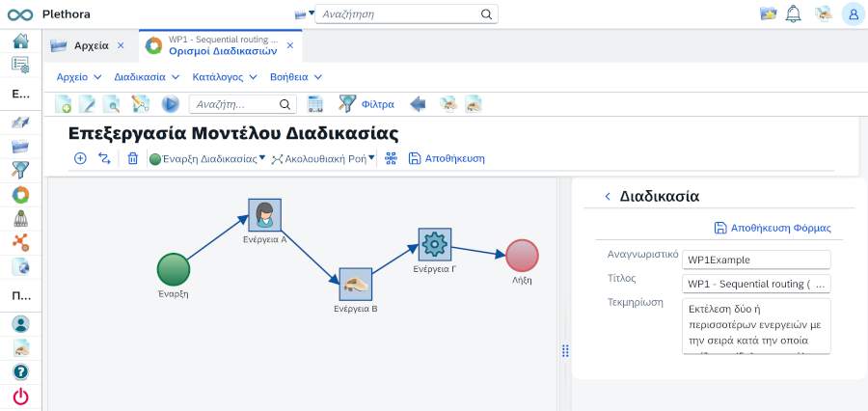
Task: Click the auto-layout diagram icon
Action: 391,158
